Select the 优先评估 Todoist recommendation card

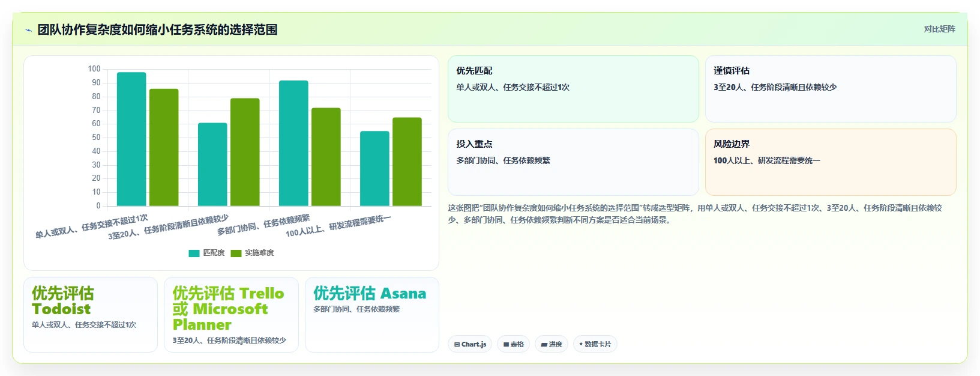click(91, 315)
